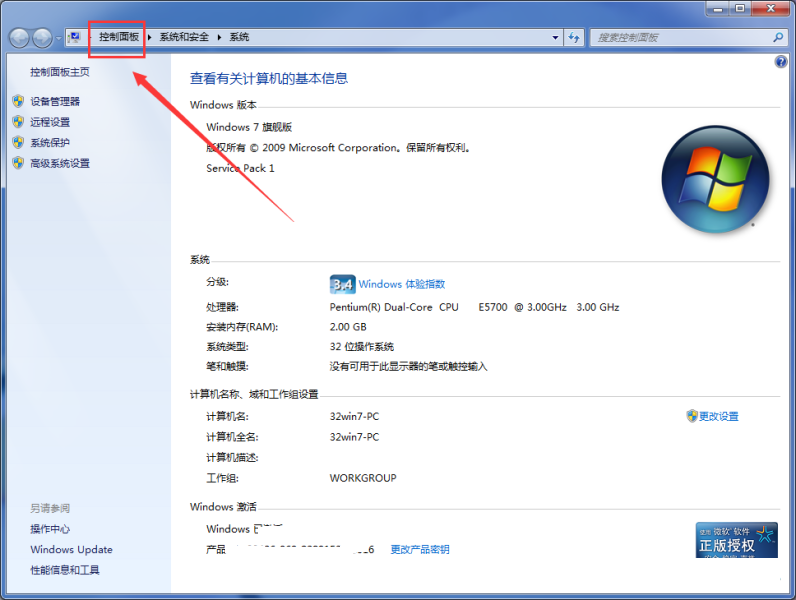The height and width of the screenshot is (600, 796).
Task: Open address bar history dropdown arrow
Action: click(555, 37)
